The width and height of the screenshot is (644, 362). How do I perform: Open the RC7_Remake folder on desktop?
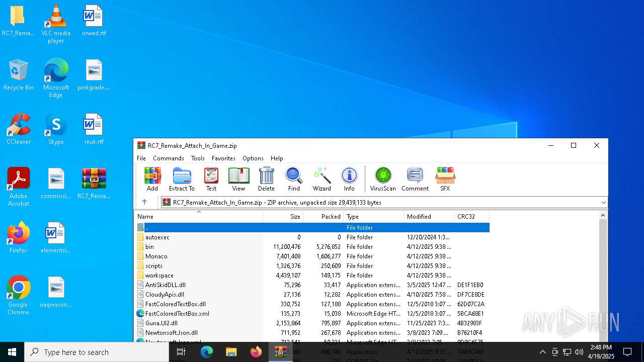(x=18, y=21)
